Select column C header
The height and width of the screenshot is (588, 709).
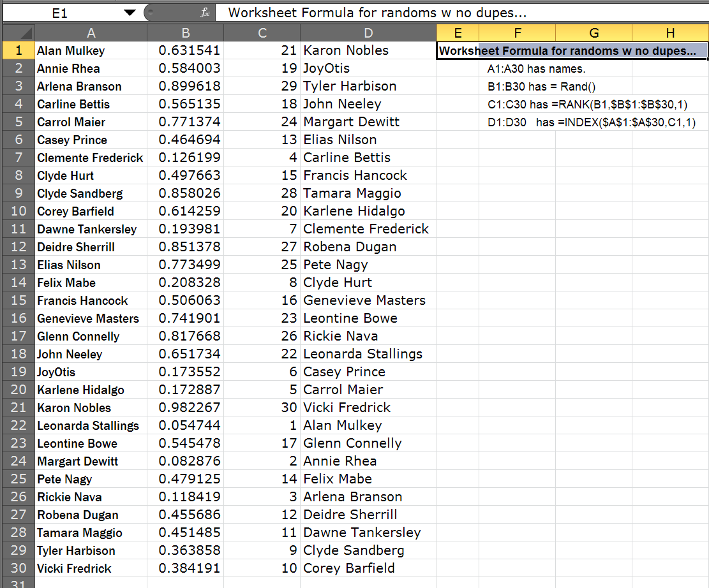tap(262, 33)
